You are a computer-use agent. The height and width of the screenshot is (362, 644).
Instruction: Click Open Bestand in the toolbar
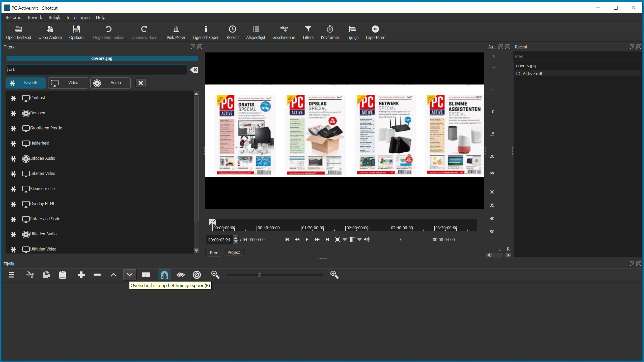tap(19, 33)
